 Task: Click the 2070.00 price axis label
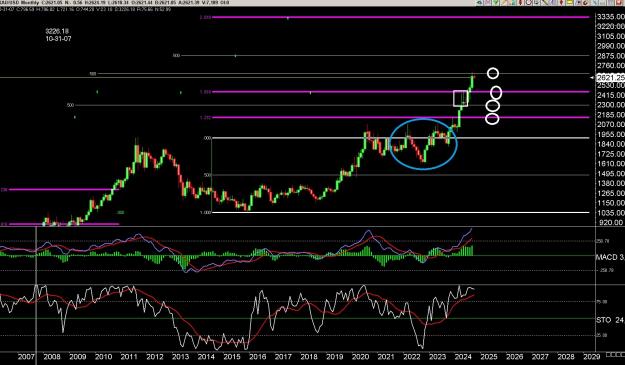610,125
